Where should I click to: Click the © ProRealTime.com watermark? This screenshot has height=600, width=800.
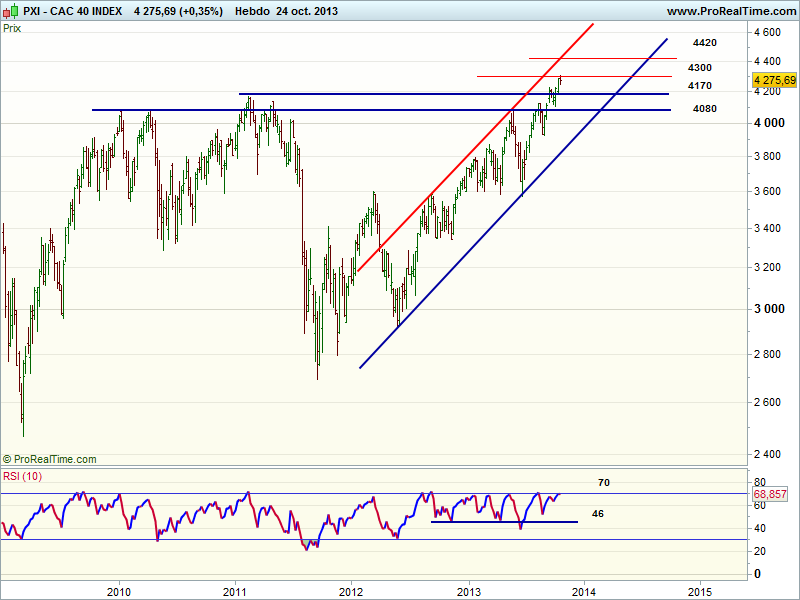(x=50, y=459)
